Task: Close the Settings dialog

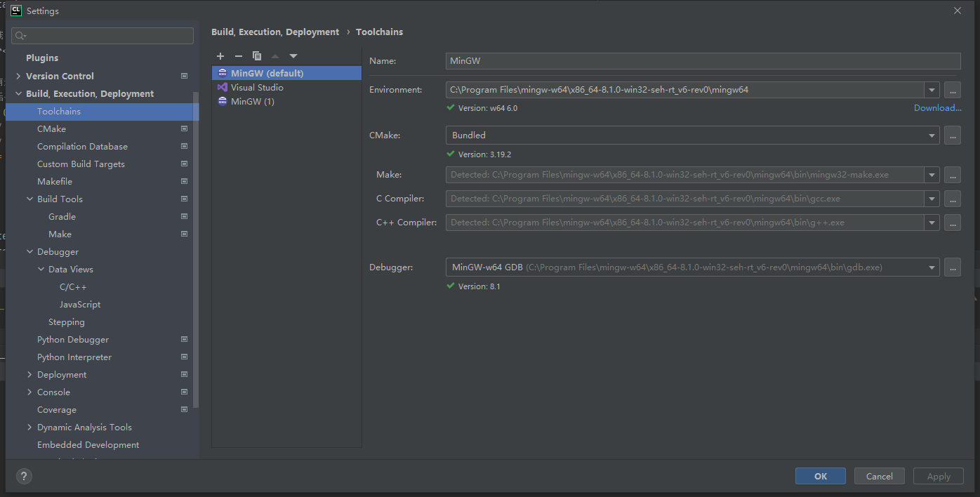Action: [x=958, y=11]
